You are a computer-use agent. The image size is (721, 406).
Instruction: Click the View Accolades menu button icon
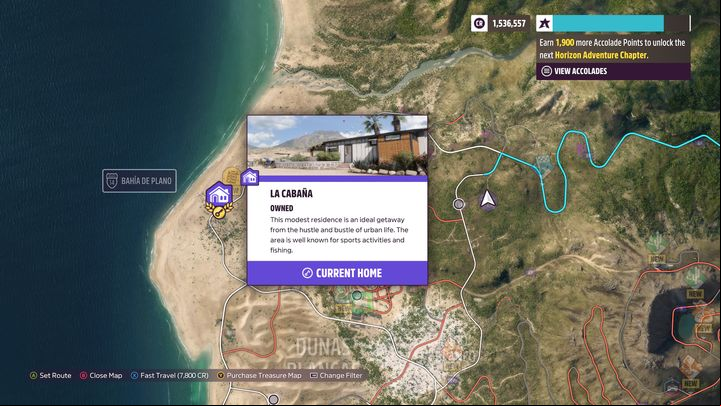pyautogui.click(x=546, y=71)
